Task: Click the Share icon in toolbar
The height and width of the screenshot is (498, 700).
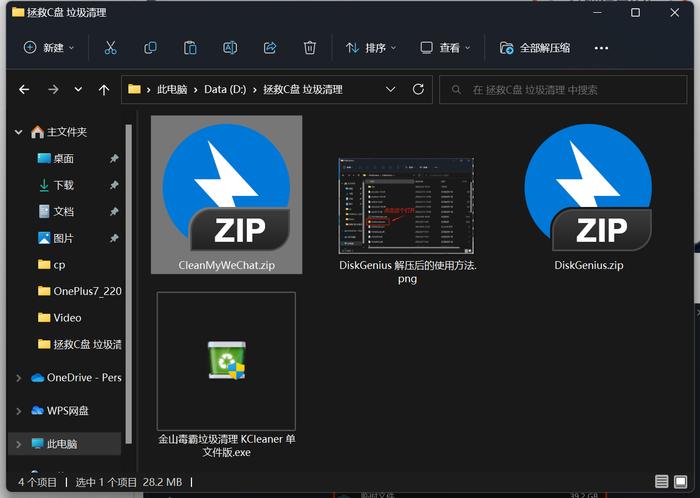Action: 270,48
